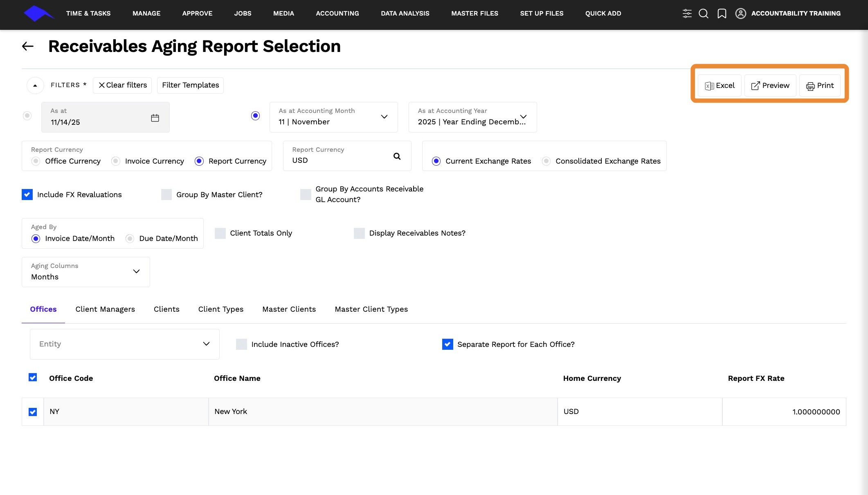Uncheck Include FX Revaluations

27,195
